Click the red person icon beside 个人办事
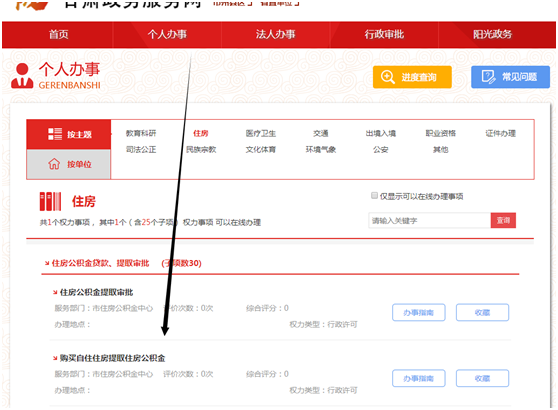 click(x=22, y=75)
